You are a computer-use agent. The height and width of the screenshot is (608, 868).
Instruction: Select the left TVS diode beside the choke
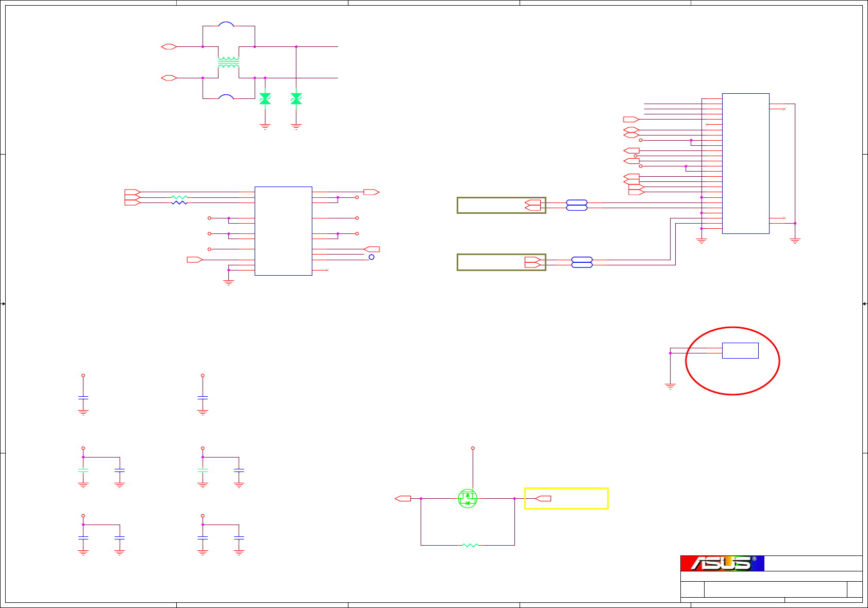(x=265, y=99)
